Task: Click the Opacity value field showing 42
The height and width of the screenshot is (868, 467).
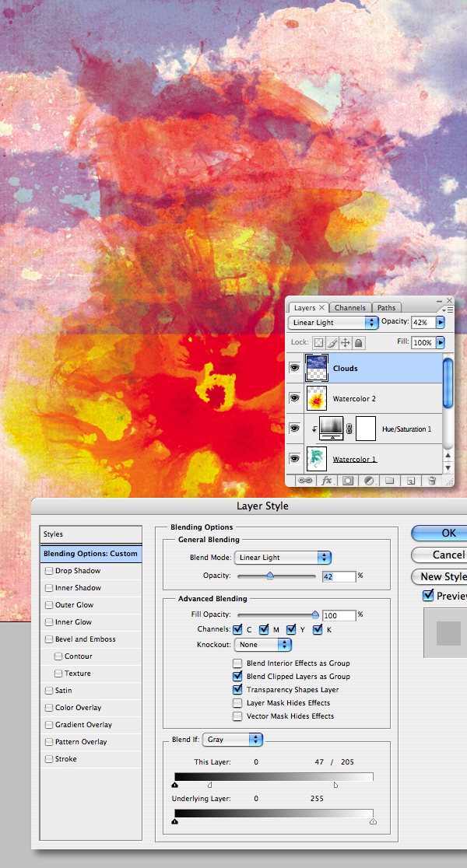Action: tap(339, 576)
